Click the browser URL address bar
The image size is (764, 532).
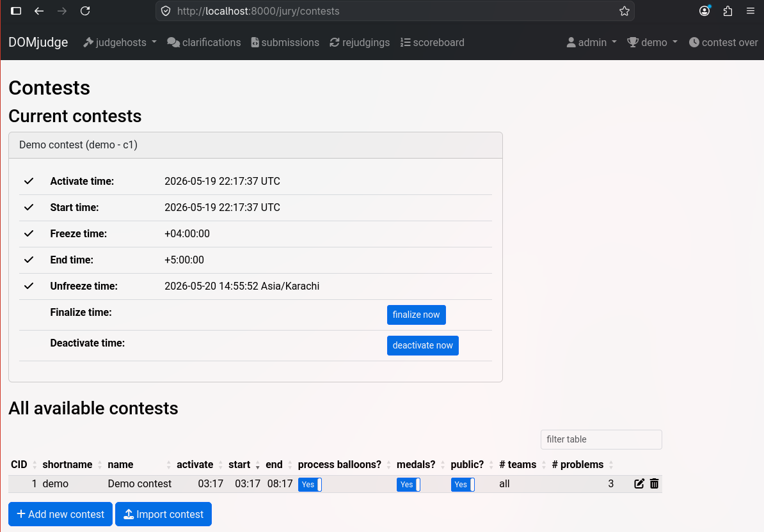point(395,11)
